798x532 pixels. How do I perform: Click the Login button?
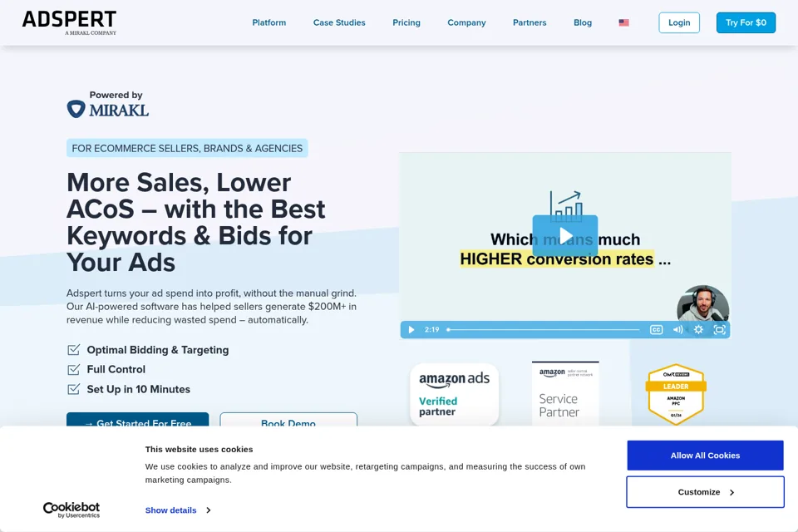coord(679,22)
